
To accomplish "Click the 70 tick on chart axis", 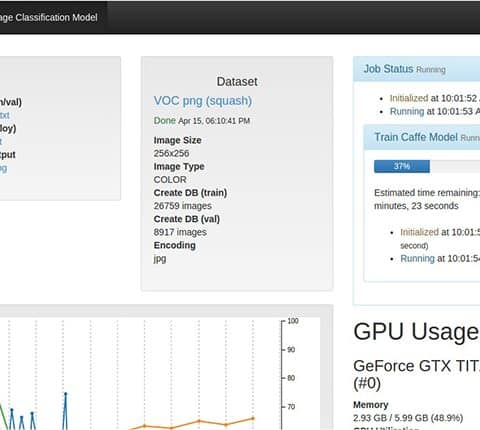I will 291,407.
